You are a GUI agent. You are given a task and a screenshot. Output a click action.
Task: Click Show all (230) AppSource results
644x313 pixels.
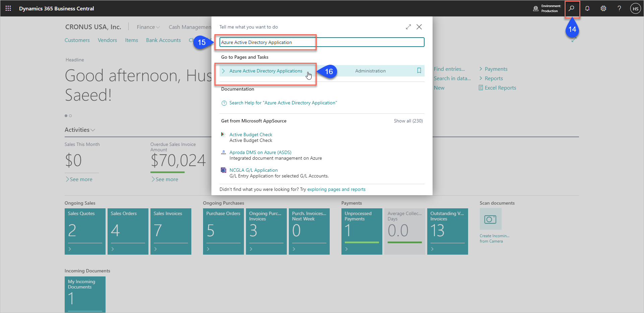click(408, 121)
